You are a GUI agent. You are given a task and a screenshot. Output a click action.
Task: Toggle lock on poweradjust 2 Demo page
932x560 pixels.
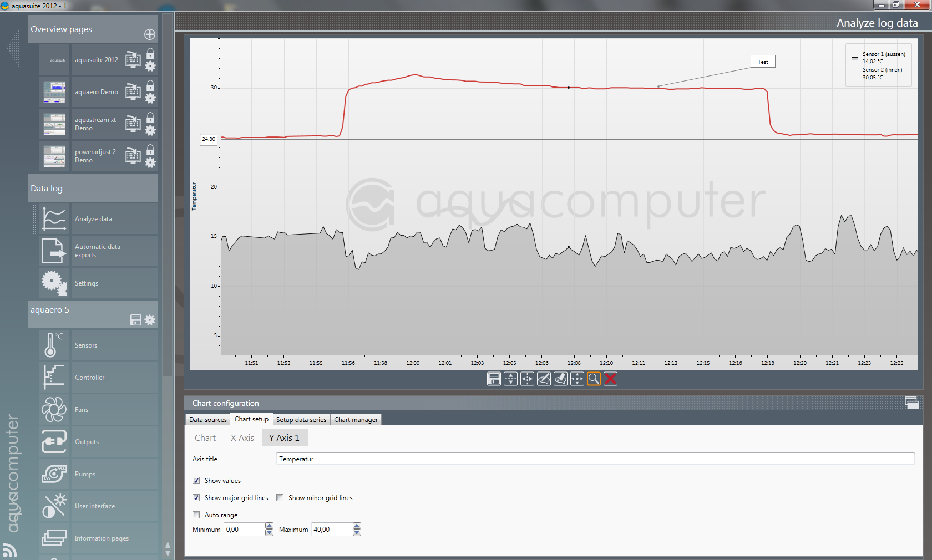pos(150,150)
